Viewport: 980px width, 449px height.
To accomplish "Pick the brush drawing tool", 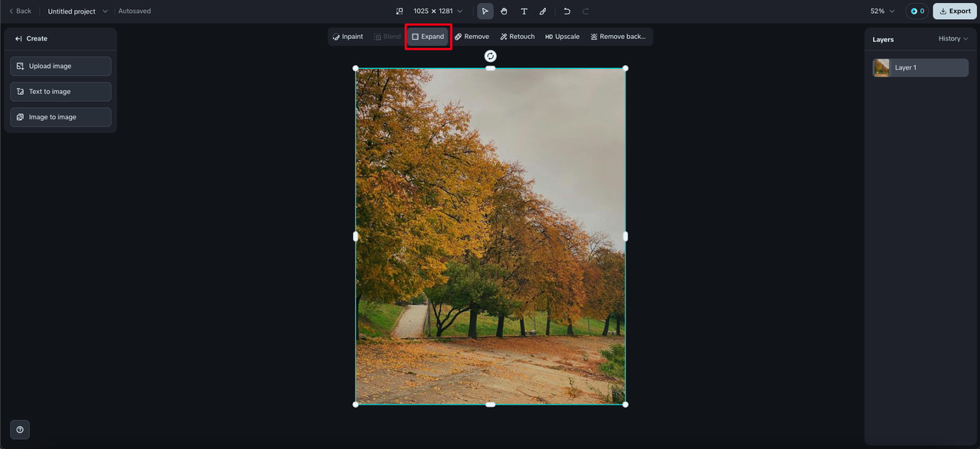I will pos(543,11).
